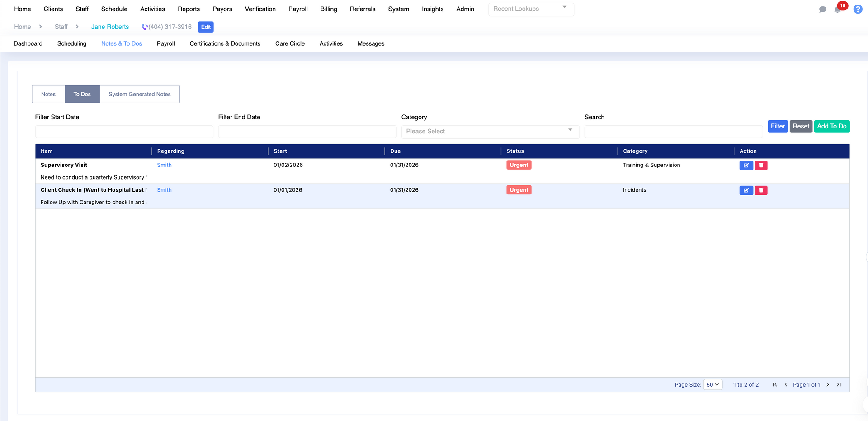Go to next page of results

click(828, 385)
